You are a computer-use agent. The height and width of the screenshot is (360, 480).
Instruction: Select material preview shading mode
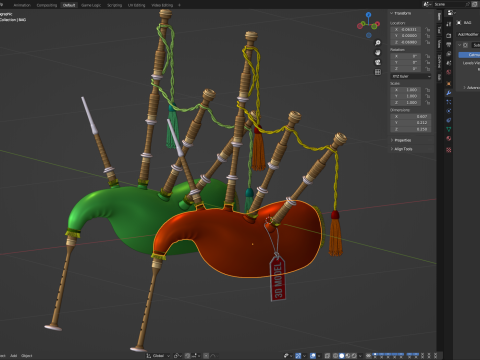(348, 356)
